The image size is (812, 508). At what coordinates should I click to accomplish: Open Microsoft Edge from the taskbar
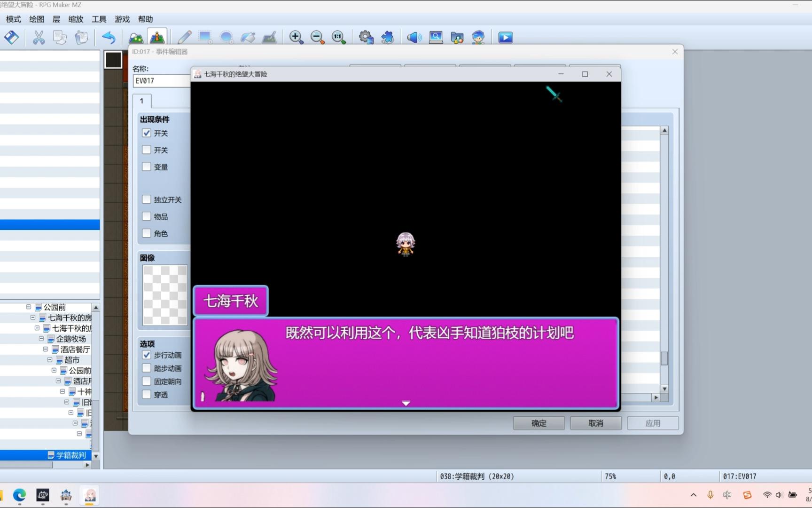19,495
